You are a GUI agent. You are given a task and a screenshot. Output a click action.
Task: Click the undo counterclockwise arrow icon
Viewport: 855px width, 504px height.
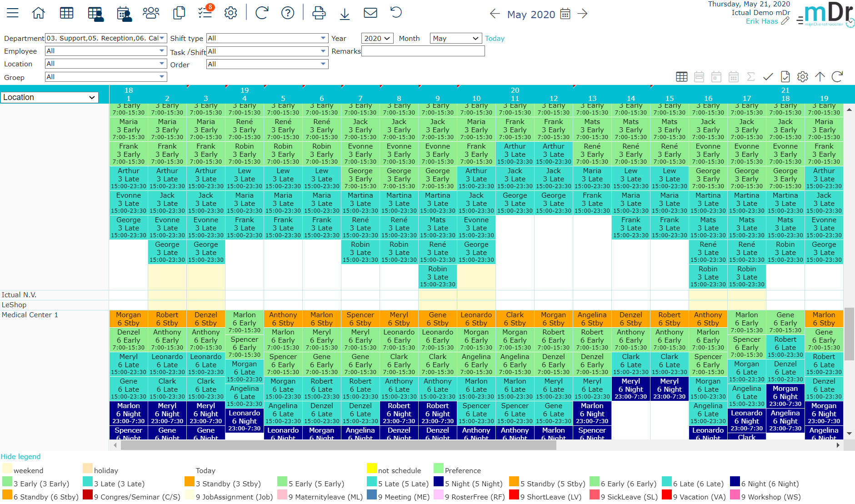tap(396, 12)
